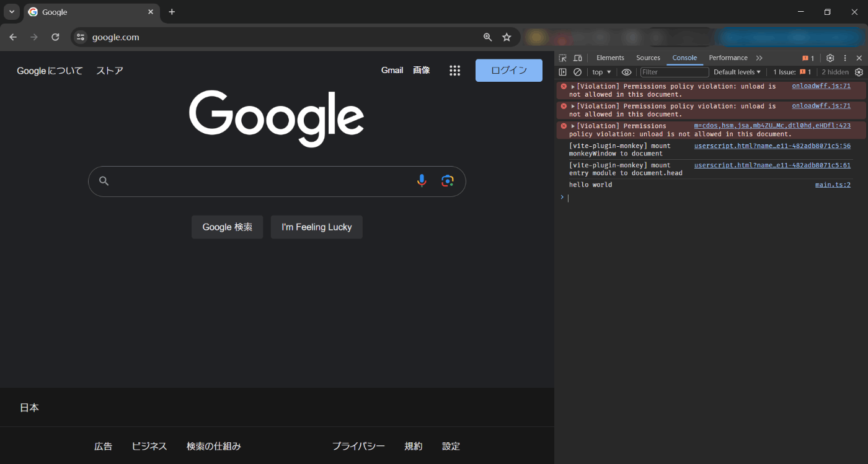Click the 1 Issue indicator in console toolbar
This screenshot has height=464, width=868.
[792, 72]
